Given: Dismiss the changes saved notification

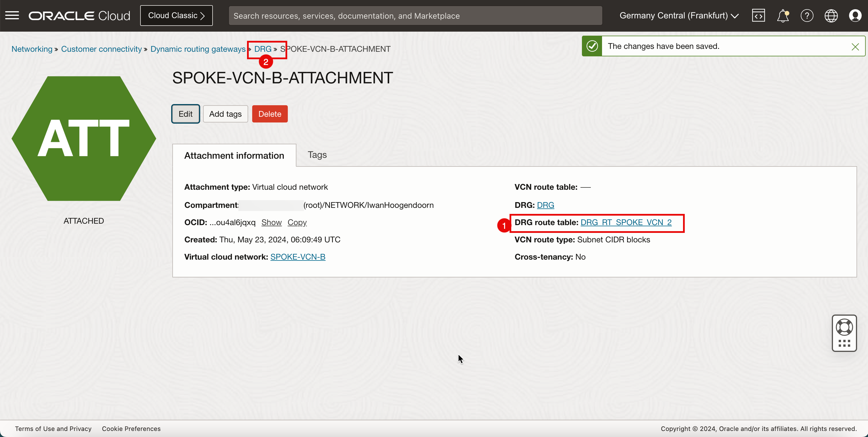Looking at the screenshot, I should tap(855, 46).
